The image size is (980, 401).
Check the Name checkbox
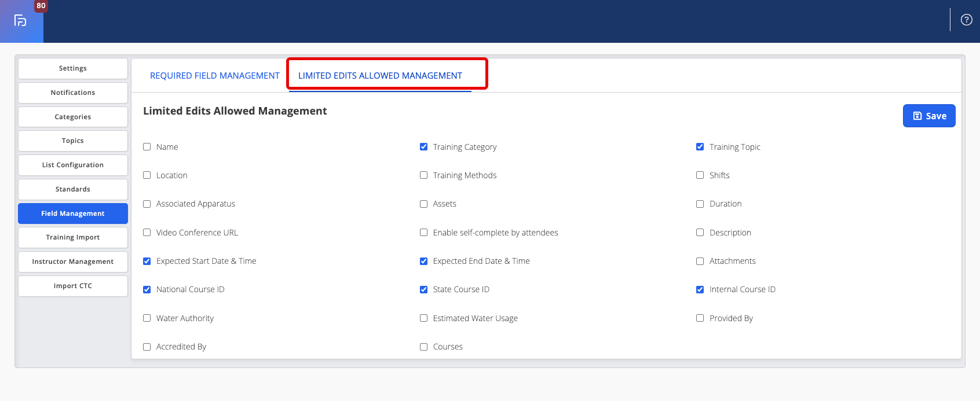[147, 147]
